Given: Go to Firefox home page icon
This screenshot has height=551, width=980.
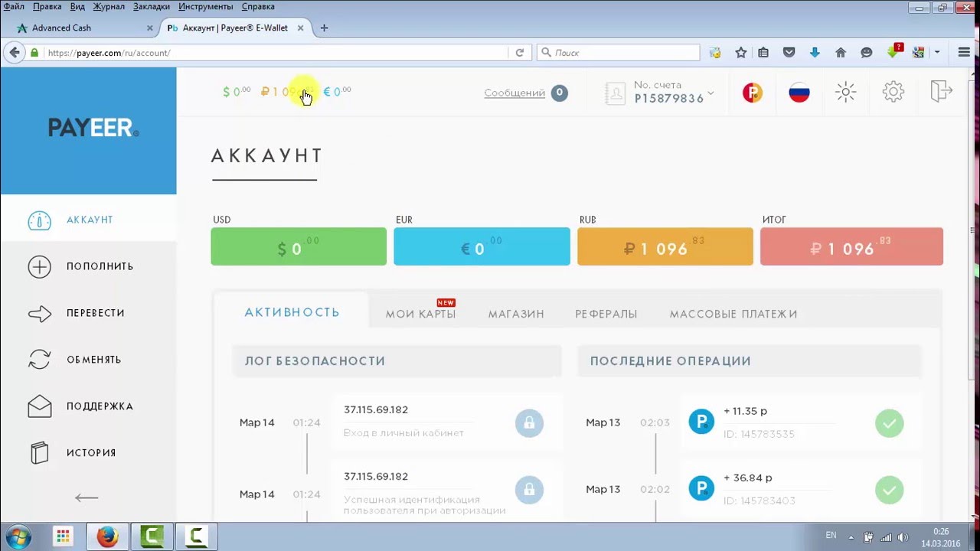Looking at the screenshot, I should pos(841,53).
